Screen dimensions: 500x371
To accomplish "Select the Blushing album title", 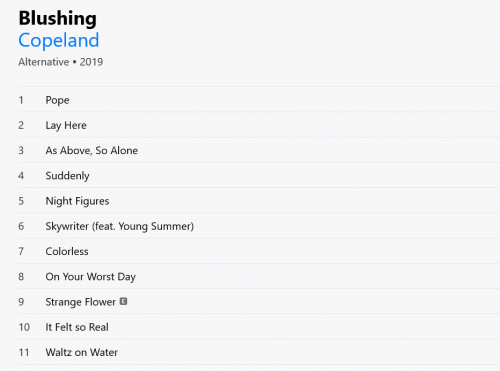I will [x=58, y=18].
